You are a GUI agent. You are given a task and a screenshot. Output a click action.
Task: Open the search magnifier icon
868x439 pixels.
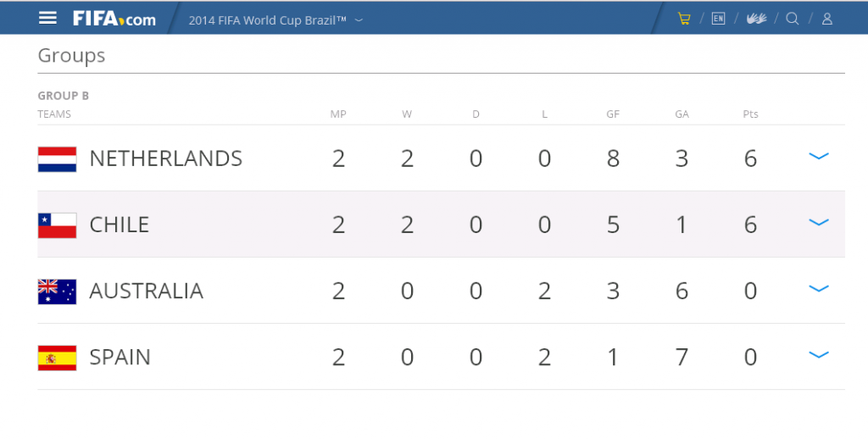click(793, 19)
